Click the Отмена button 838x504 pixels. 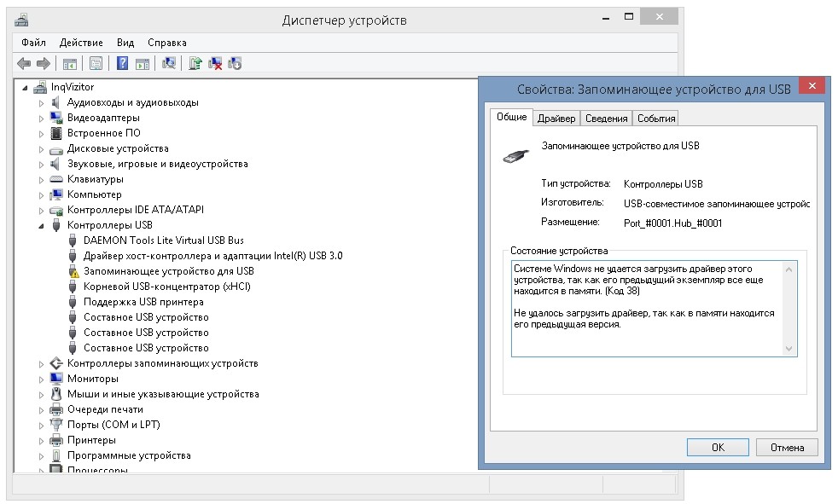[787, 448]
